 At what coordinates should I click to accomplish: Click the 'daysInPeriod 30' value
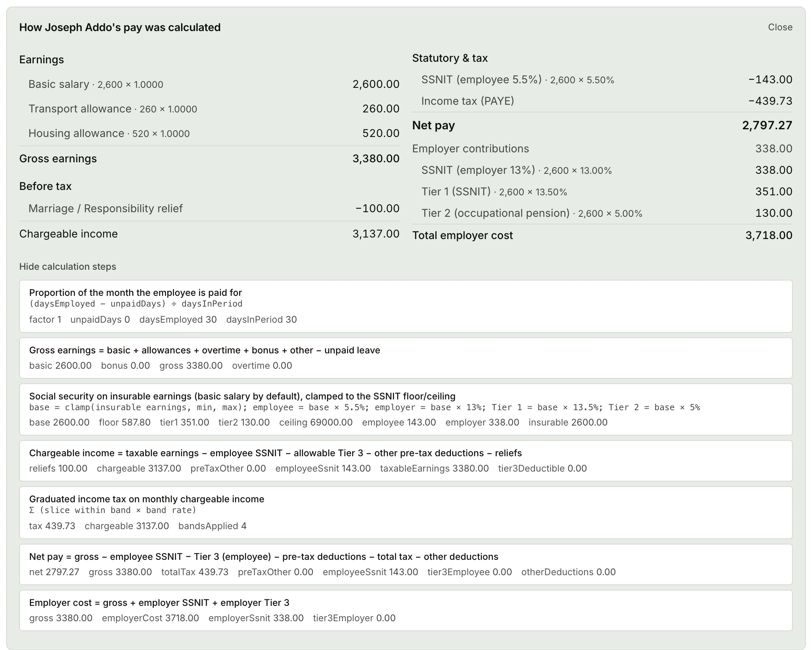pos(261,320)
